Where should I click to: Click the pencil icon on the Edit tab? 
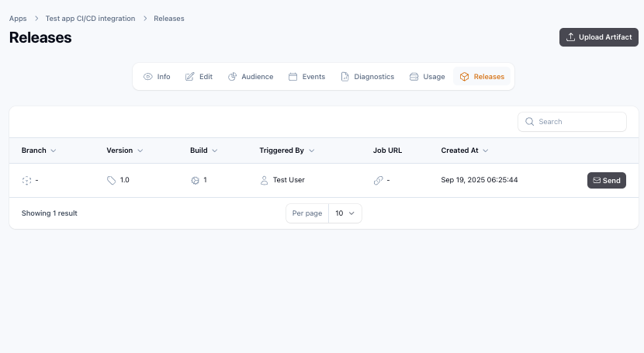point(190,77)
